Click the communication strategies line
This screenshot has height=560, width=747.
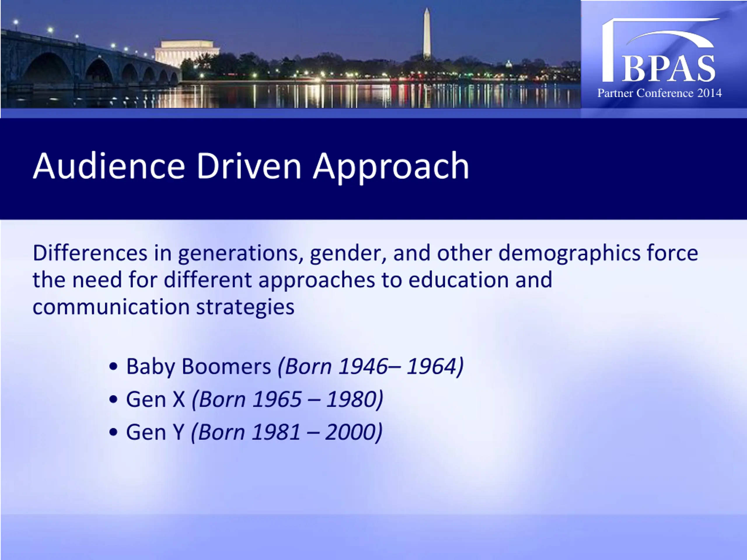point(163,307)
